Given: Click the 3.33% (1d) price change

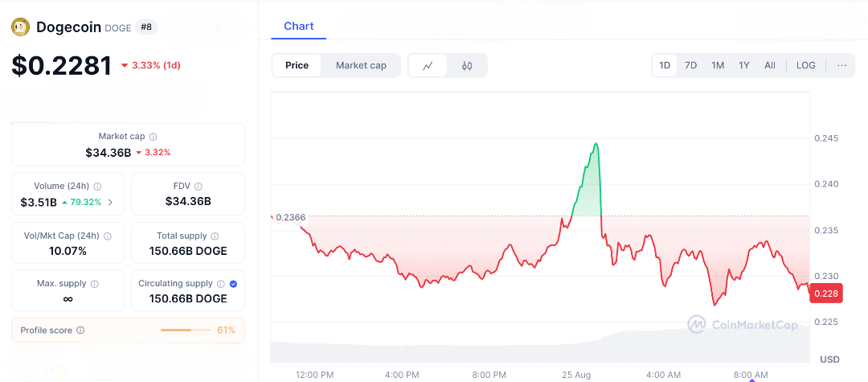Looking at the screenshot, I should click(150, 65).
